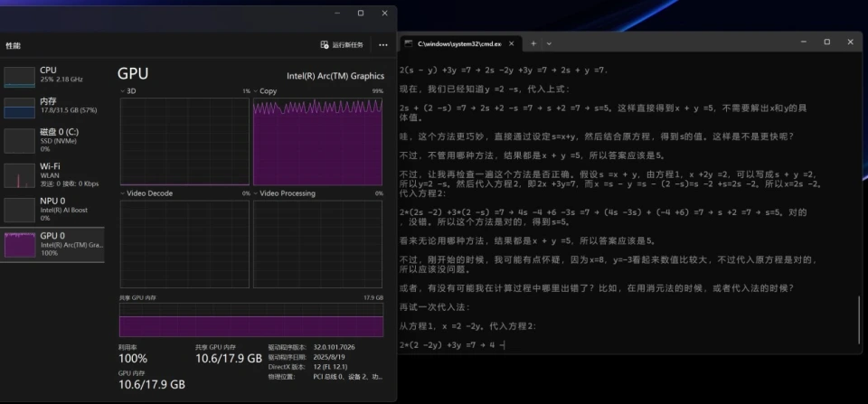Open the three-dot more options menu
The image size is (868, 404).
pyautogui.click(x=383, y=45)
